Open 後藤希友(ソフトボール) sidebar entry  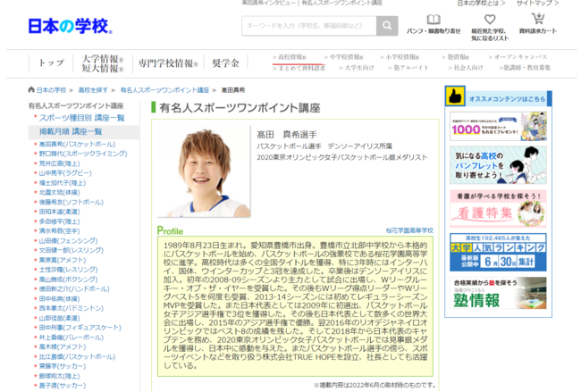click(x=72, y=202)
